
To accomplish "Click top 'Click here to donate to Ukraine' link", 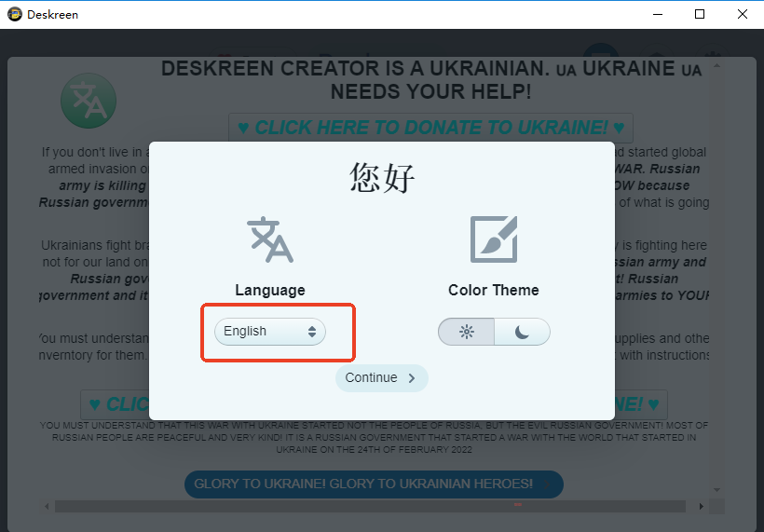I will pyautogui.click(x=430, y=128).
